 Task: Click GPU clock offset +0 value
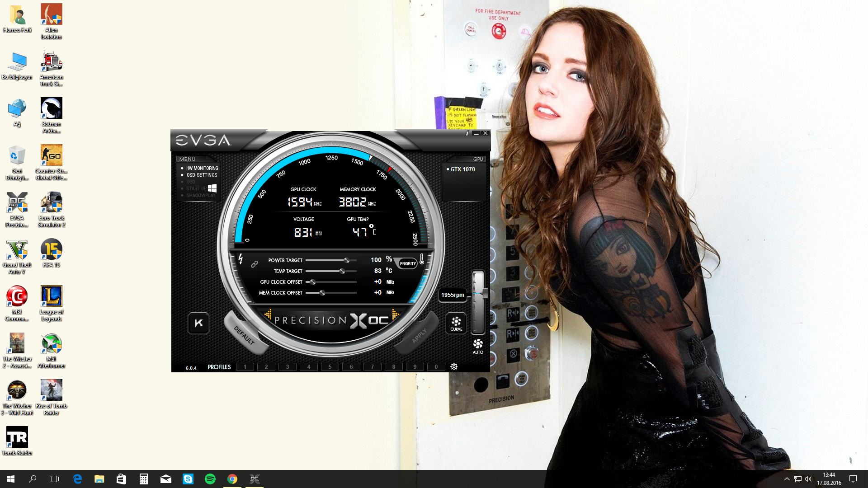(x=378, y=282)
